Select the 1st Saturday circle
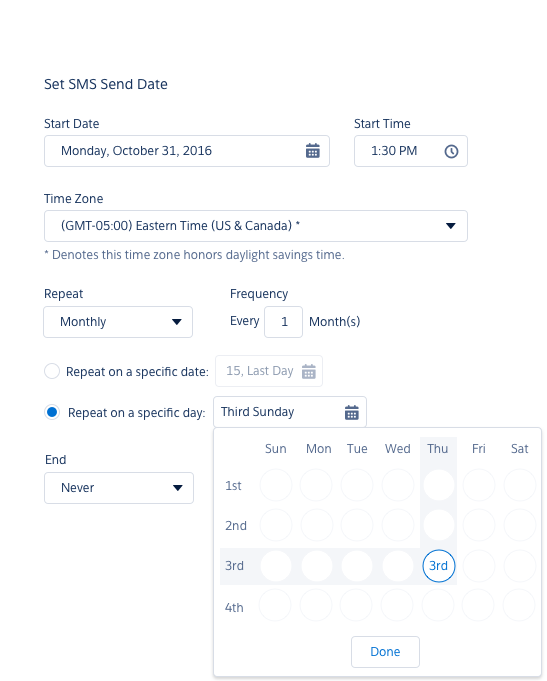The width and height of the screenshot is (547, 681). tap(520, 485)
